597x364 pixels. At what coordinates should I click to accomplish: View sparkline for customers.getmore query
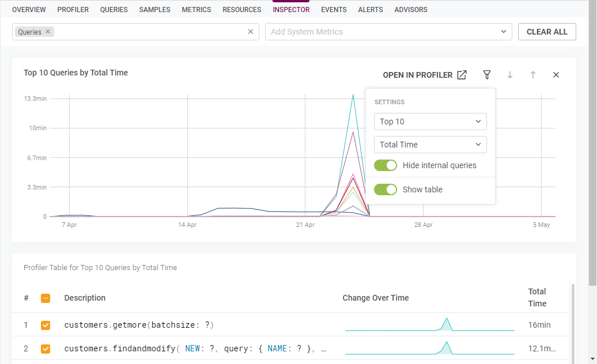tap(429, 325)
